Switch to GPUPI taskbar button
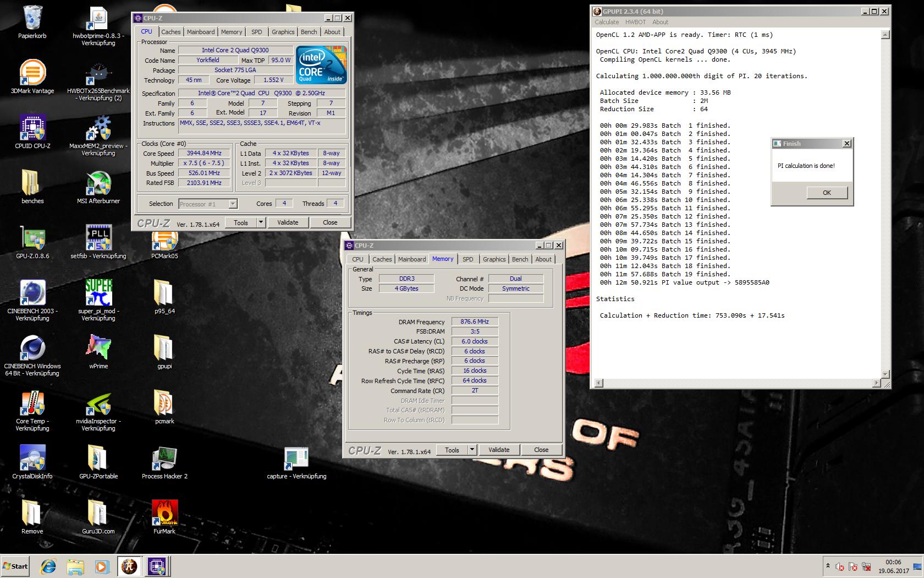 129,566
